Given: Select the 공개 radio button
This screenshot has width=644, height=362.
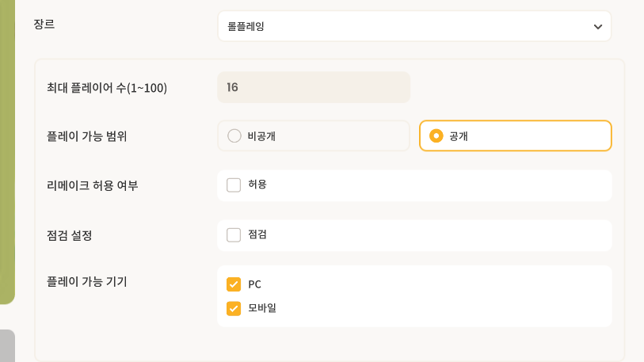Looking at the screenshot, I should point(436,135).
